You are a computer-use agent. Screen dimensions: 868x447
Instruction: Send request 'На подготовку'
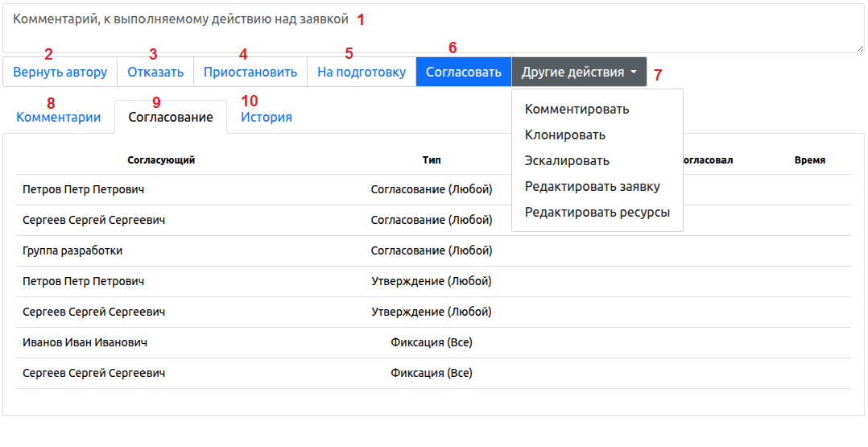(362, 72)
